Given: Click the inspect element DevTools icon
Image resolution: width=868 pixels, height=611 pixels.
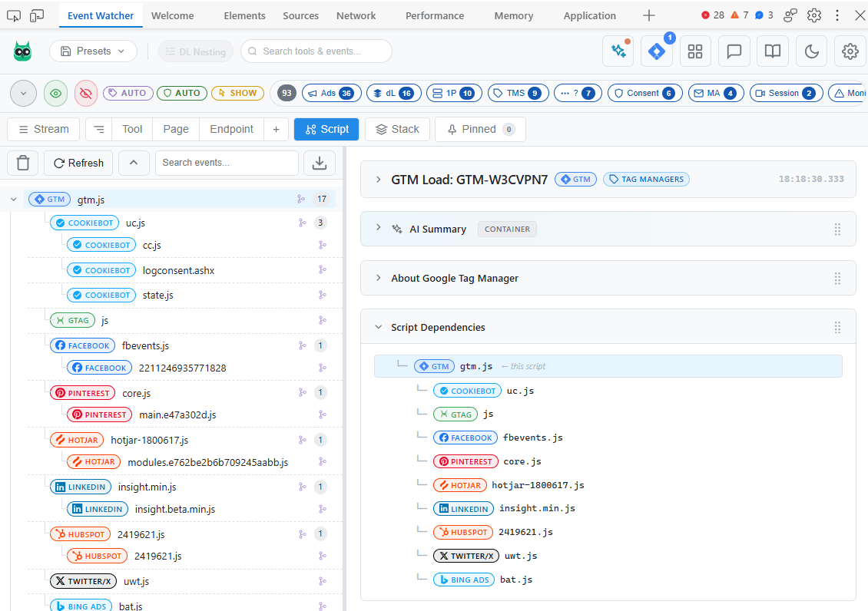Looking at the screenshot, I should click(14, 15).
